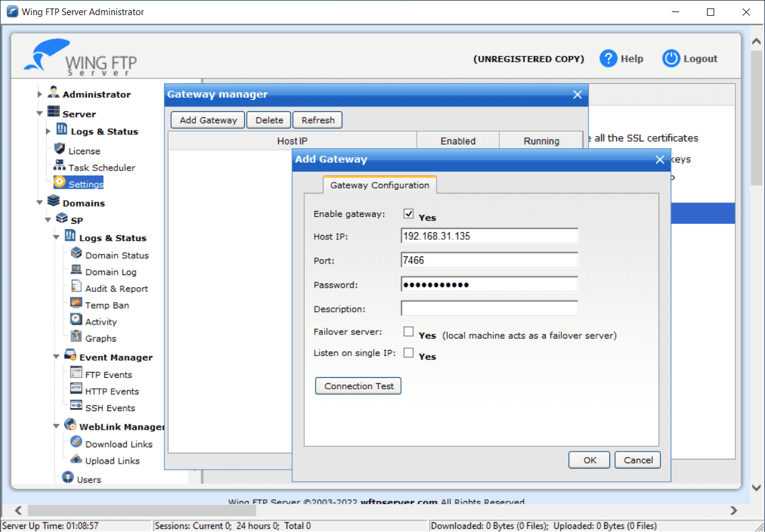Close the Gateway manager dialog
The height and width of the screenshot is (532, 765).
(x=577, y=94)
